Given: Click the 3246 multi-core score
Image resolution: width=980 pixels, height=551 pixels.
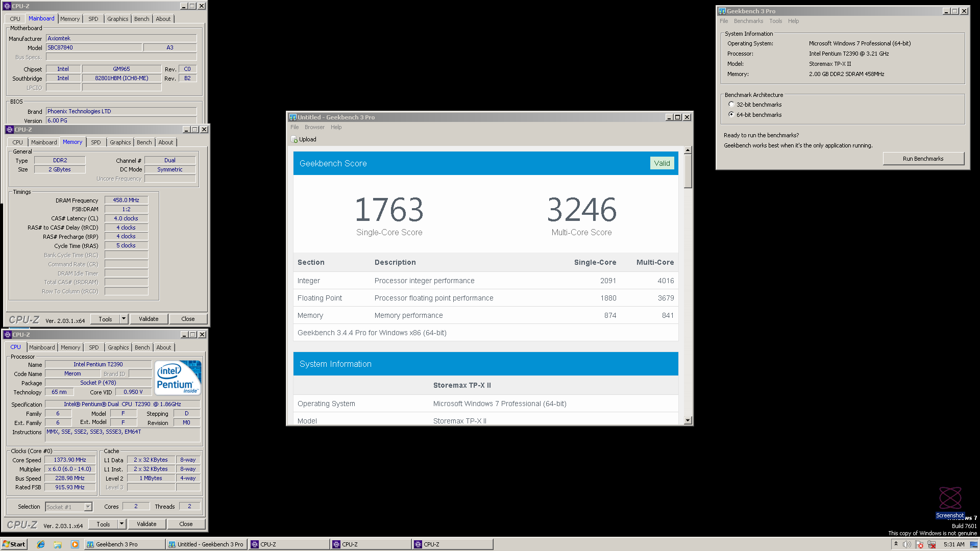Looking at the screenshot, I should [581, 210].
